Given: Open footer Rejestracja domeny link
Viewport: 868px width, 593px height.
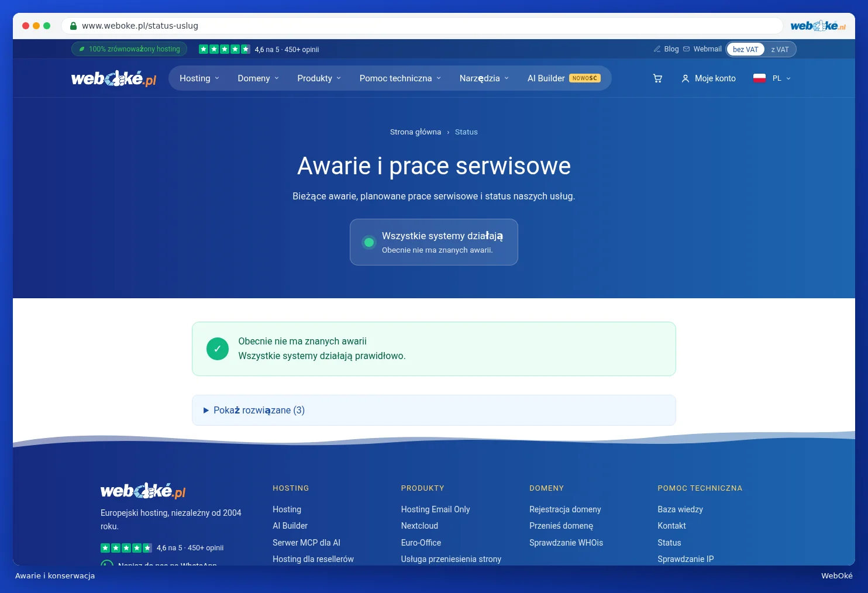Looking at the screenshot, I should pos(565,509).
